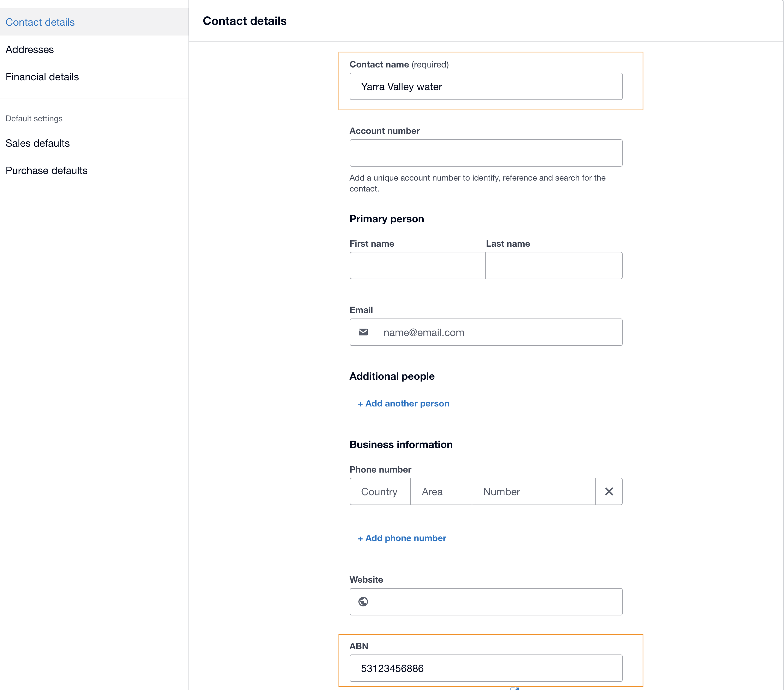Click the Last name input

(554, 265)
